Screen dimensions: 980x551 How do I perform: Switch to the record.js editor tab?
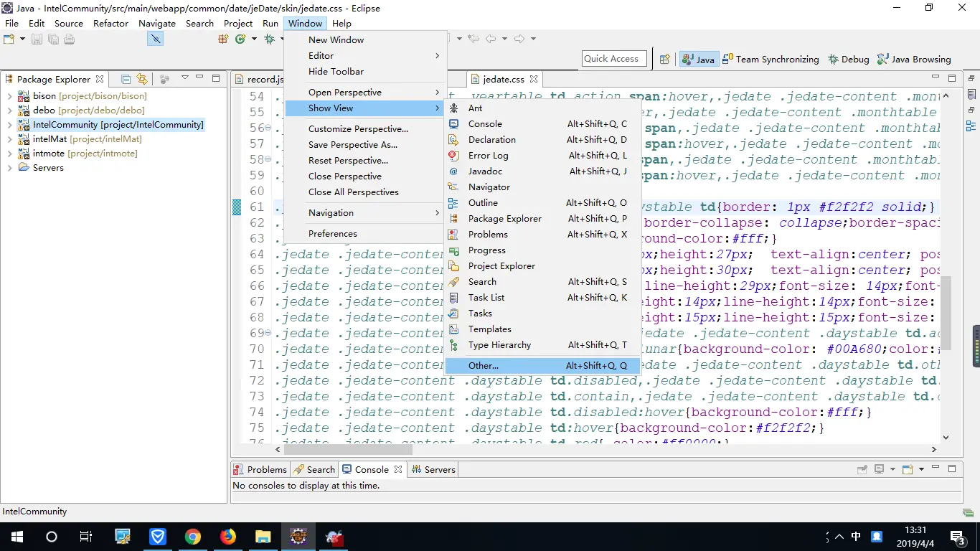(x=258, y=79)
